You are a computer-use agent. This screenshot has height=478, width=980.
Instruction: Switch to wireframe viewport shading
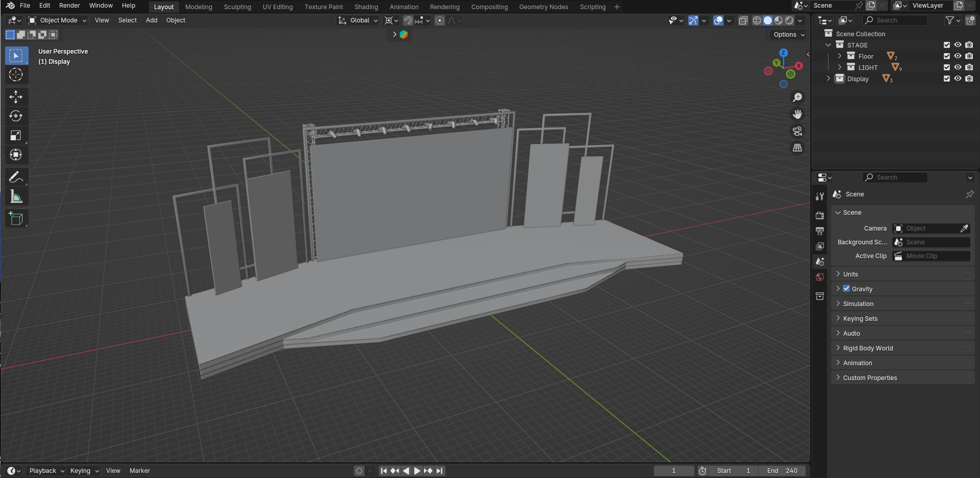[x=757, y=20]
